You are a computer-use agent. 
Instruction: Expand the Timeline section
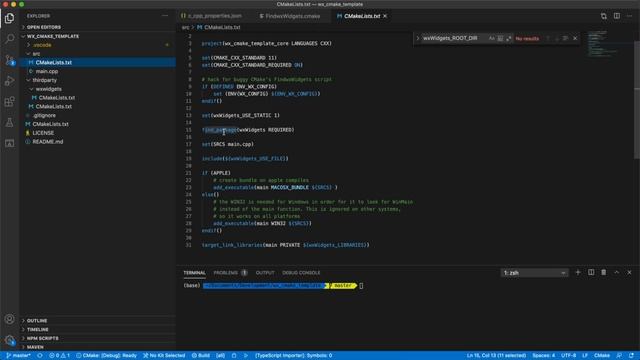pyautogui.click(x=38, y=329)
